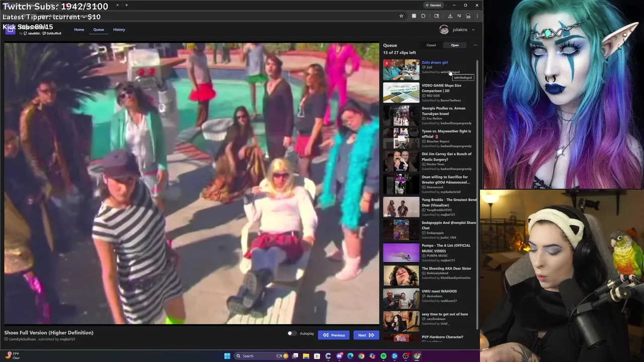Set the queue to Open

[x=455, y=45]
